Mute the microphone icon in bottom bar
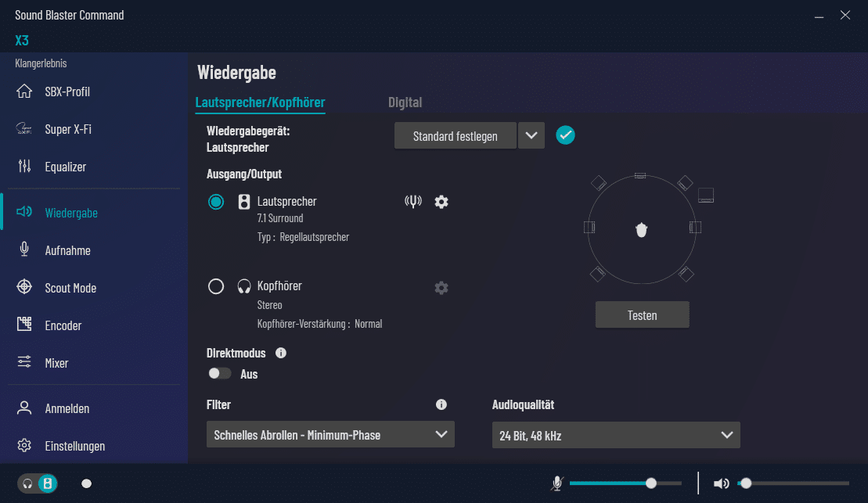Viewport: 868px width, 503px height. tap(556, 483)
